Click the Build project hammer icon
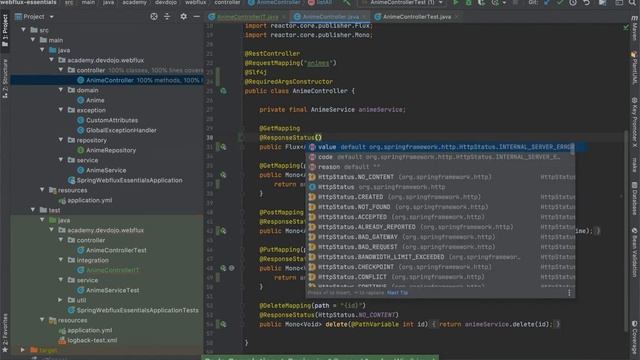 coord(347,2)
